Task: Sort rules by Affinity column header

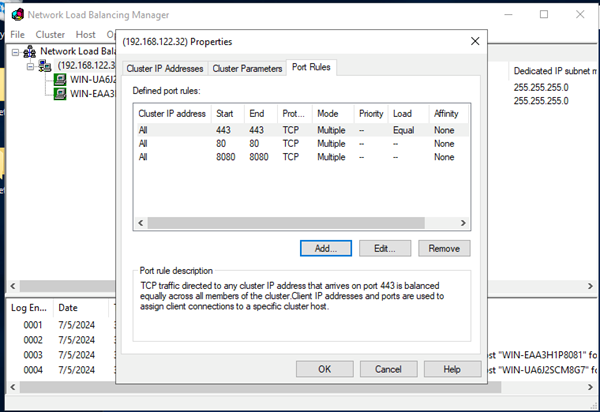Action: tap(449, 114)
